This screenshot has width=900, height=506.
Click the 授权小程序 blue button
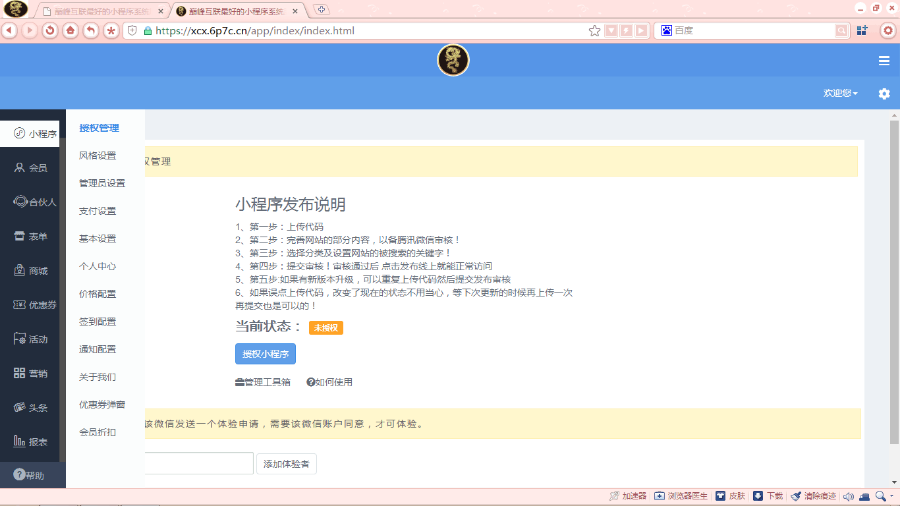[265, 354]
